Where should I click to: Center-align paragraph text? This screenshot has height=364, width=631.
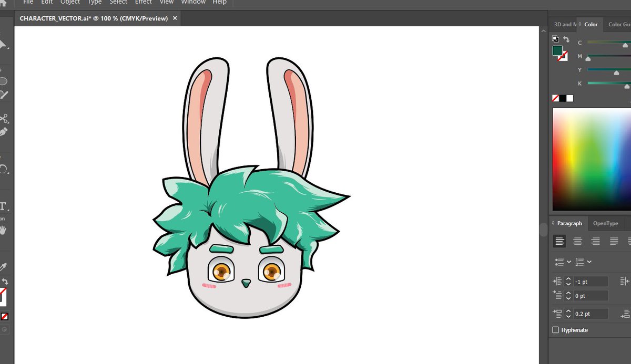pyautogui.click(x=577, y=241)
